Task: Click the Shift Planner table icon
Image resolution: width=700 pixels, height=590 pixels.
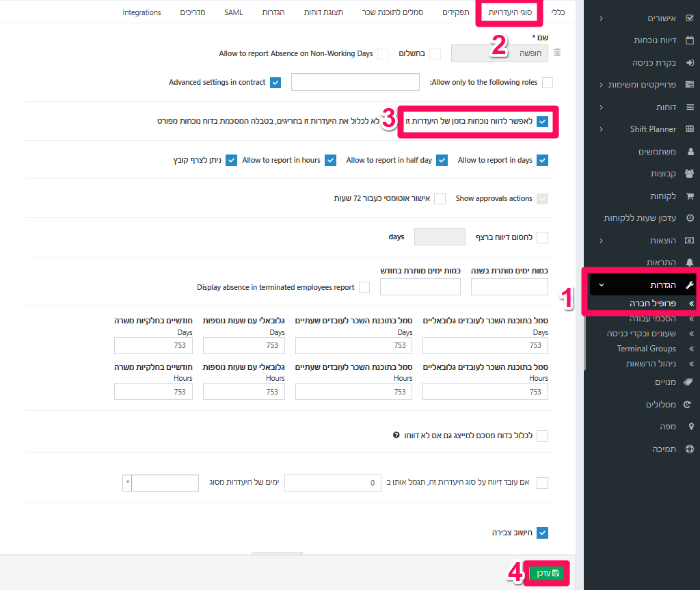Action: tap(690, 129)
